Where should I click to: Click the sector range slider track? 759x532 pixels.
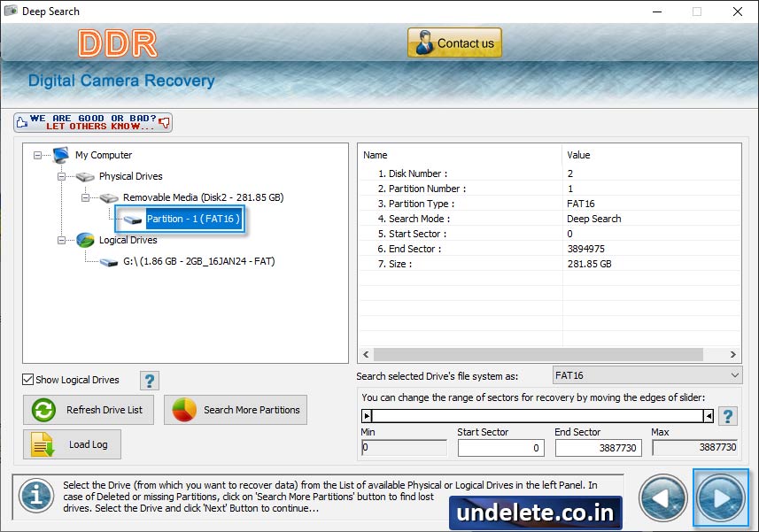coord(538,416)
